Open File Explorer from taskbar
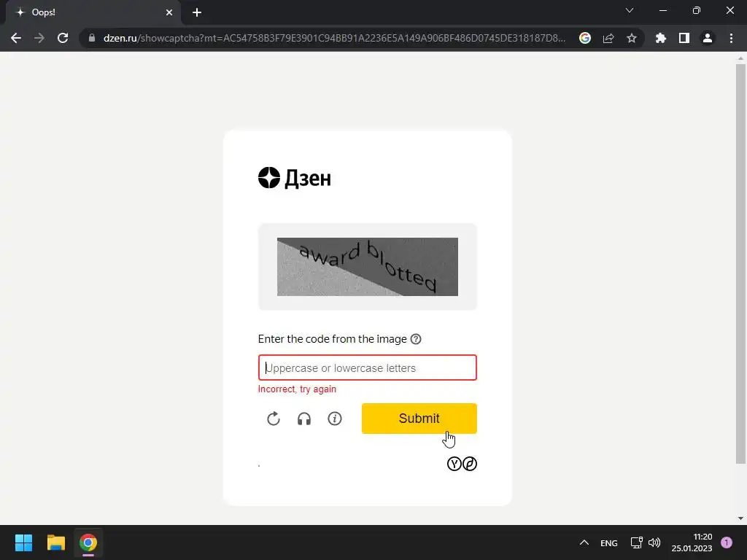 click(x=55, y=542)
